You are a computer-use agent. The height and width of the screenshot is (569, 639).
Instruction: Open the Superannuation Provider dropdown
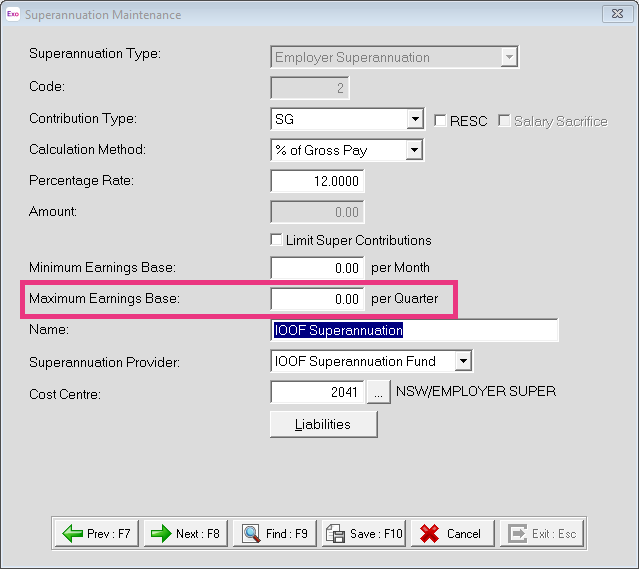tap(463, 361)
